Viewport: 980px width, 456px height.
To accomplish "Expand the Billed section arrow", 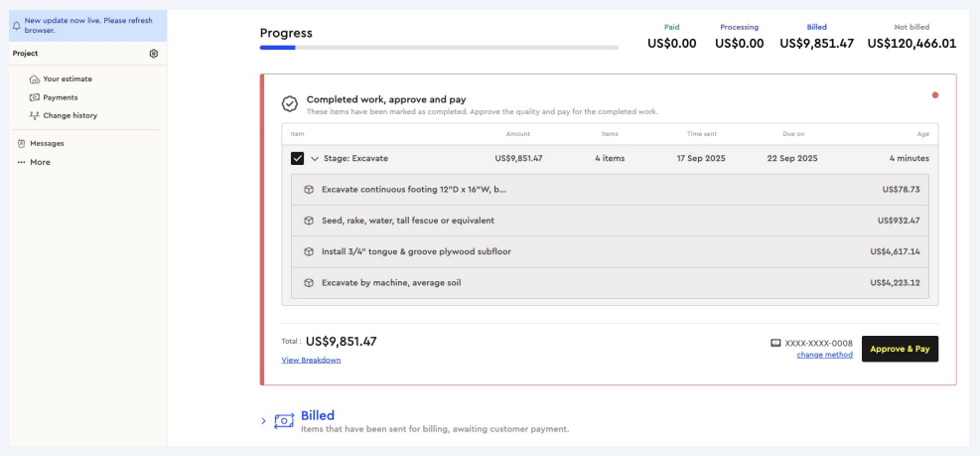I will 263,421.
